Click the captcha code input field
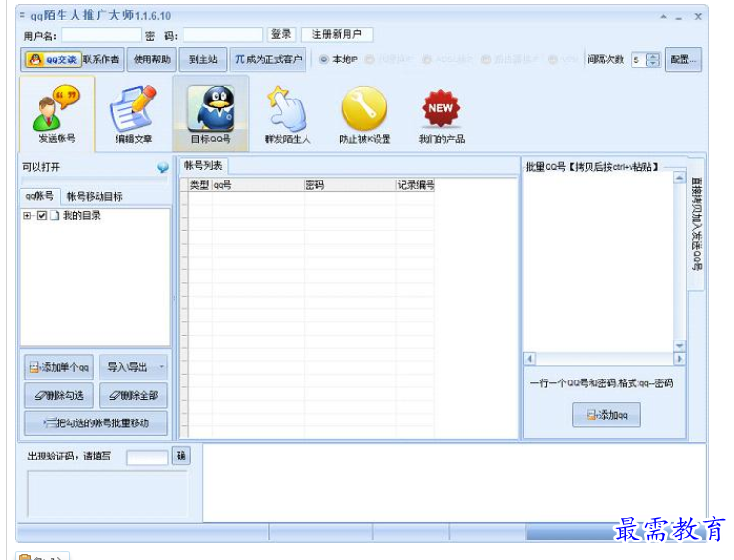This screenshot has width=734, height=560. pyautogui.click(x=147, y=458)
